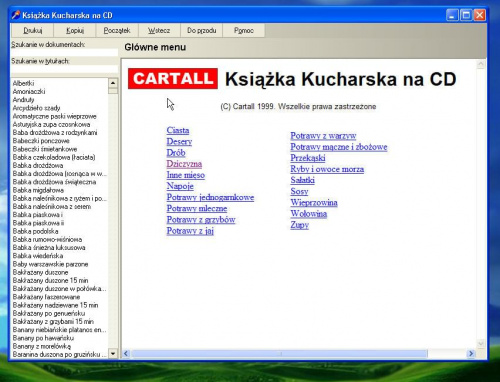
Task: Focus the Szukanie w dokumentach search field
Action: 64,53
